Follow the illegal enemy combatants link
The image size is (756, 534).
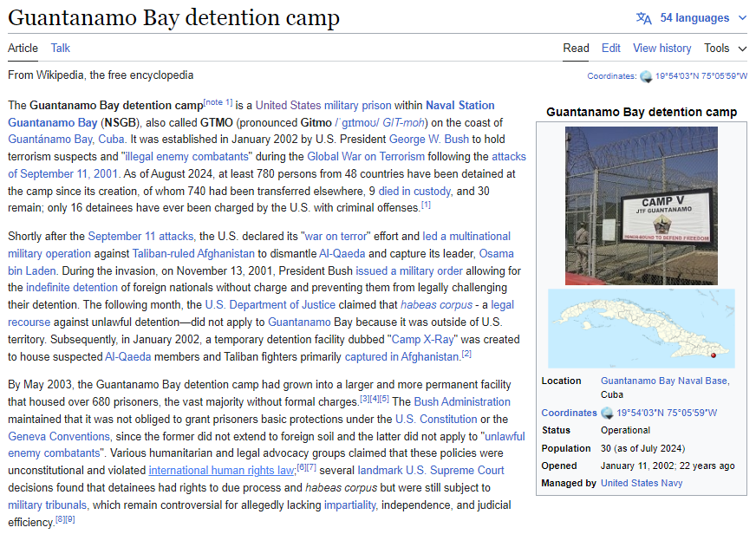pyautogui.click(x=187, y=157)
